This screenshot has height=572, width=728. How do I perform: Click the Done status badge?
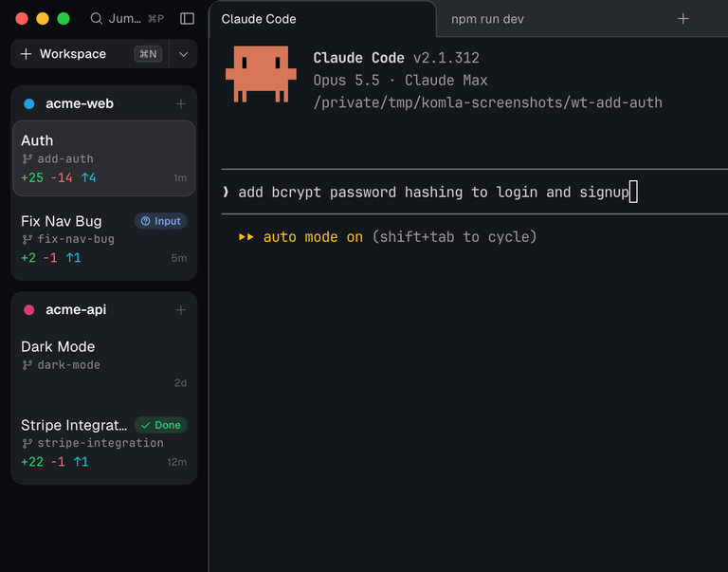pos(160,425)
